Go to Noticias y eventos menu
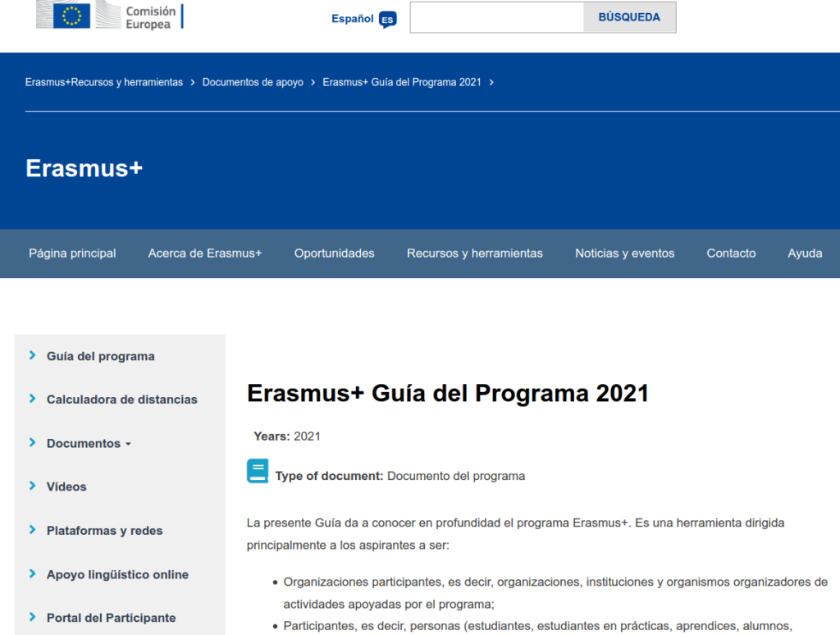Image resolution: width=840 pixels, height=635 pixels. point(624,254)
